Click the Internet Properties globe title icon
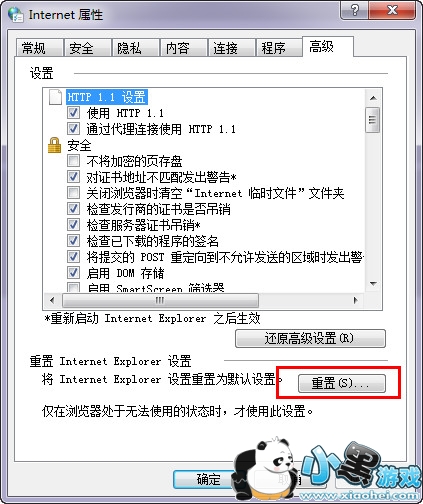The height and width of the screenshot is (504, 423). (x=15, y=15)
